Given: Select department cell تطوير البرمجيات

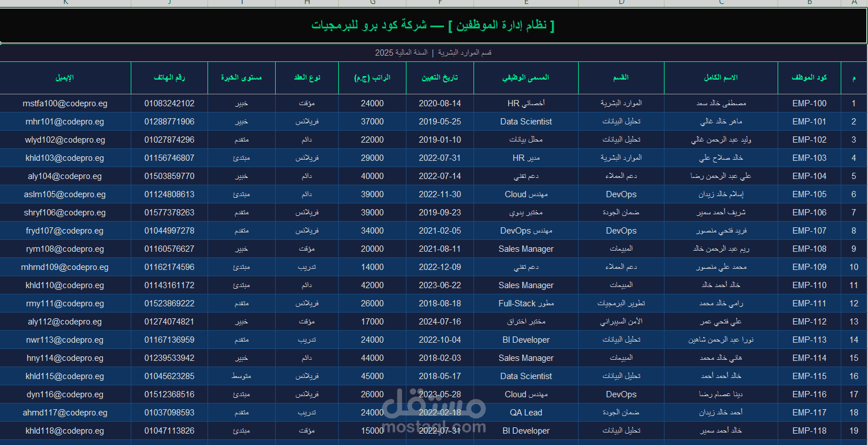Looking at the screenshot, I should [621, 303].
